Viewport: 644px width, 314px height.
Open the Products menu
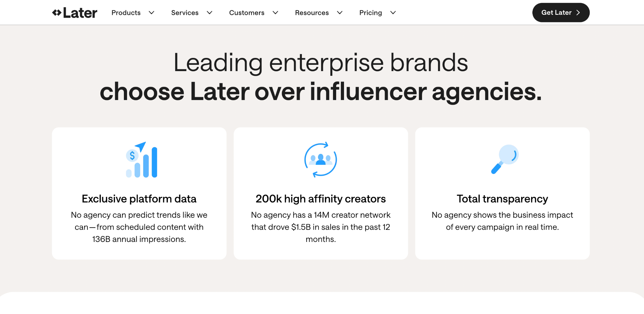point(126,13)
